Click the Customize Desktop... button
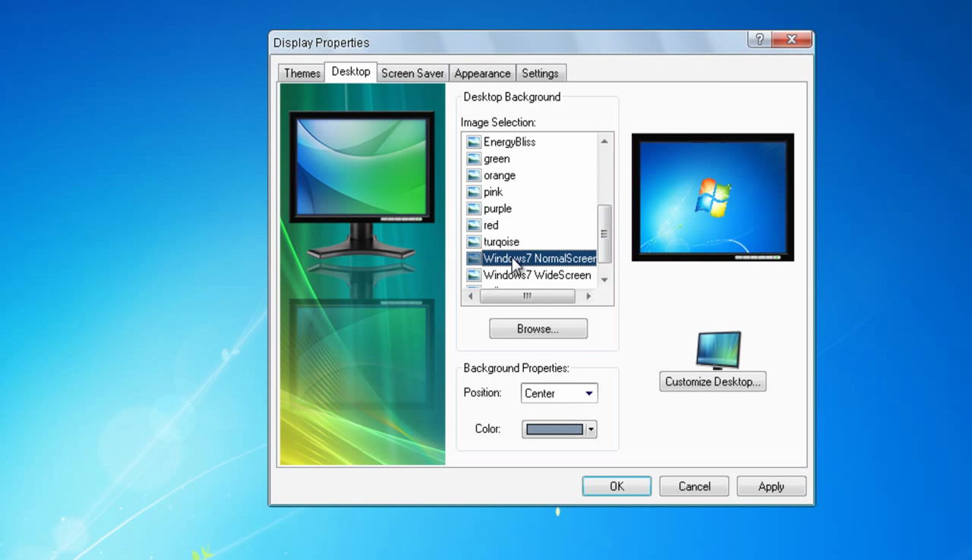 tap(712, 382)
